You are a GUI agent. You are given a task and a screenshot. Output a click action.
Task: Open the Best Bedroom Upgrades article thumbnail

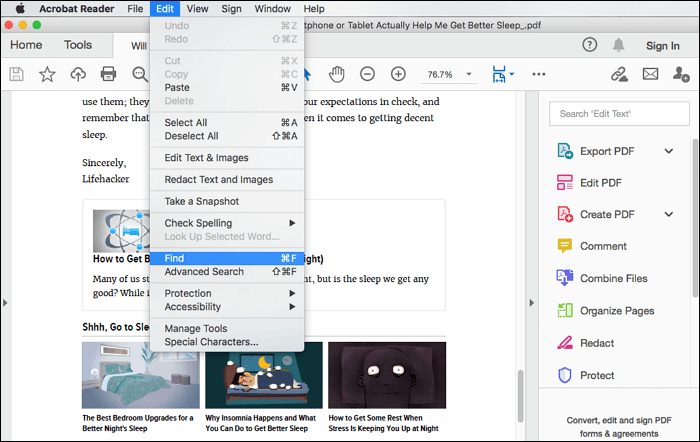(141, 375)
